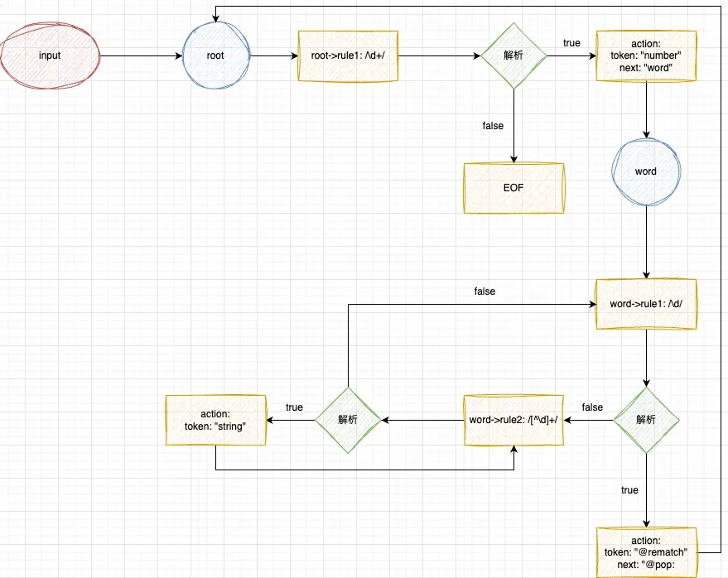Screen dimensions: 728x578
Task: Select the root->rule1 rectangle
Action: (348, 56)
